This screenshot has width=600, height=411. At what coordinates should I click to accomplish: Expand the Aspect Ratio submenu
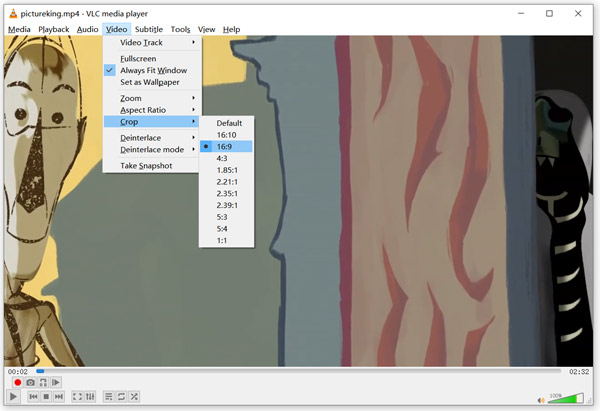[x=152, y=110]
